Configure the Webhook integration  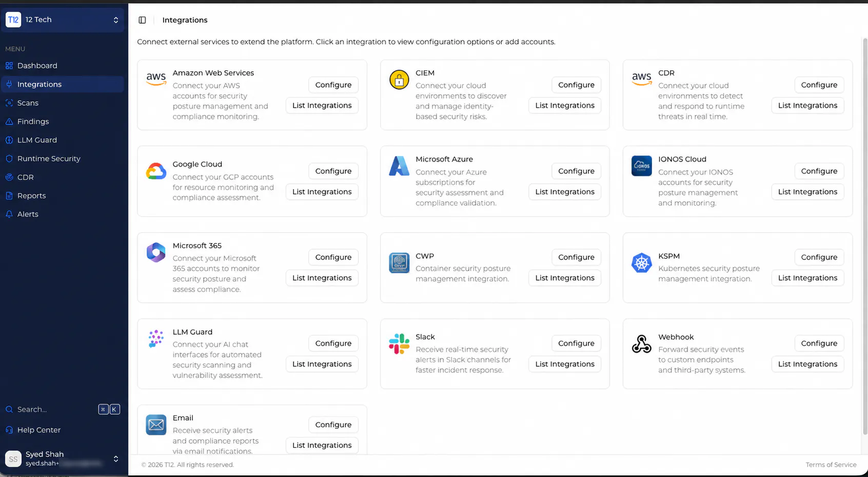[x=819, y=344]
